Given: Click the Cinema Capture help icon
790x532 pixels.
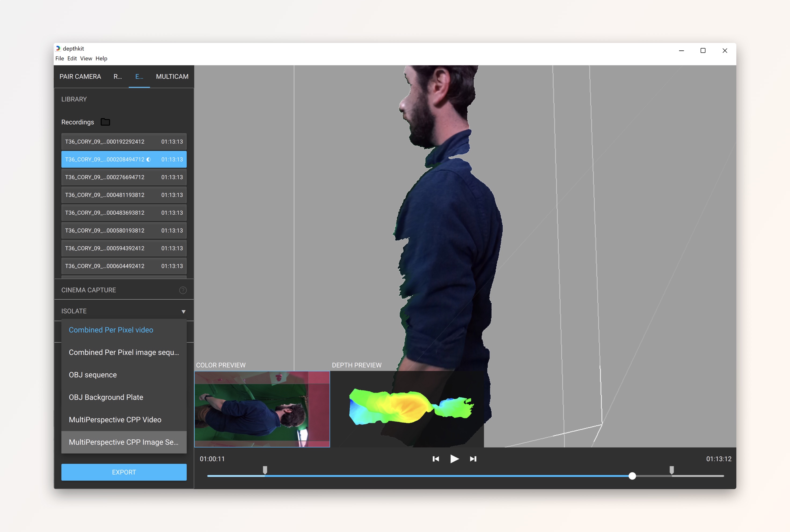Looking at the screenshot, I should click(x=182, y=290).
